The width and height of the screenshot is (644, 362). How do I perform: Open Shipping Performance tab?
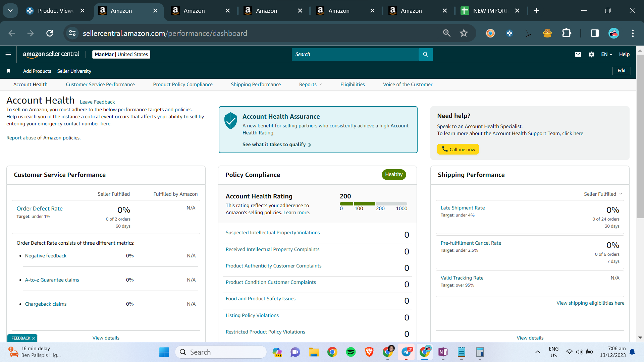pos(256,84)
